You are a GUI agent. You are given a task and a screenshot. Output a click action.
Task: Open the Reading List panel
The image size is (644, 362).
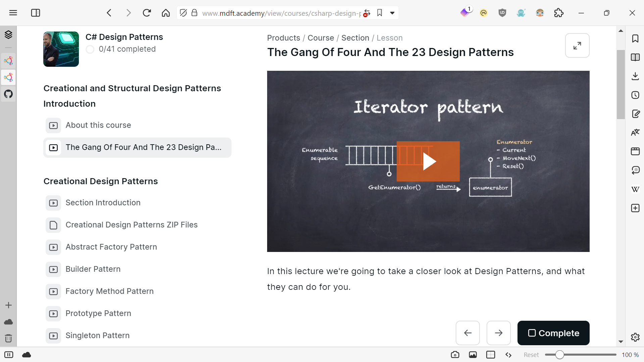pyautogui.click(x=635, y=57)
